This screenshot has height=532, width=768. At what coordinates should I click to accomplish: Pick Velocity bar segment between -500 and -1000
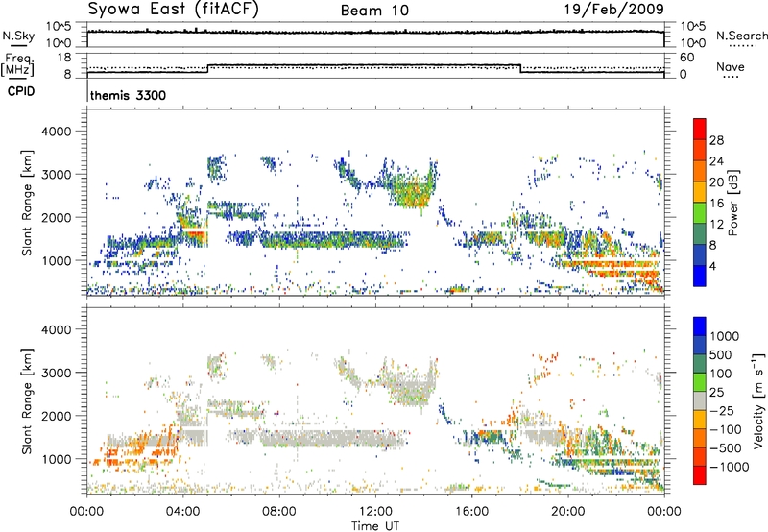click(700, 456)
